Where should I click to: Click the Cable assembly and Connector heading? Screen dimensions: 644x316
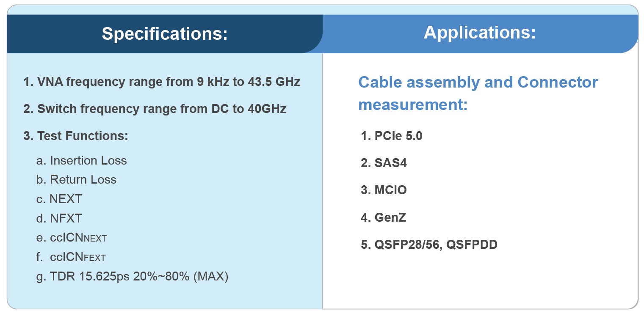(x=478, y=82)
